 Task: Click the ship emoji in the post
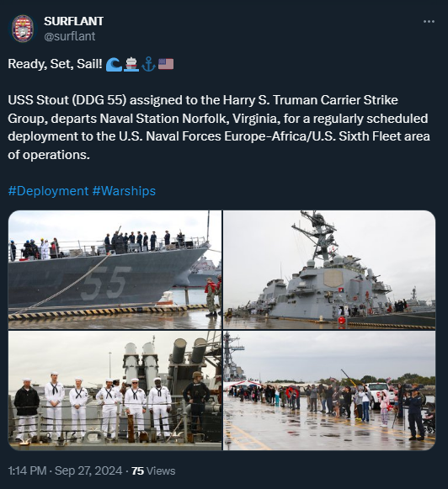coord(131,65)
